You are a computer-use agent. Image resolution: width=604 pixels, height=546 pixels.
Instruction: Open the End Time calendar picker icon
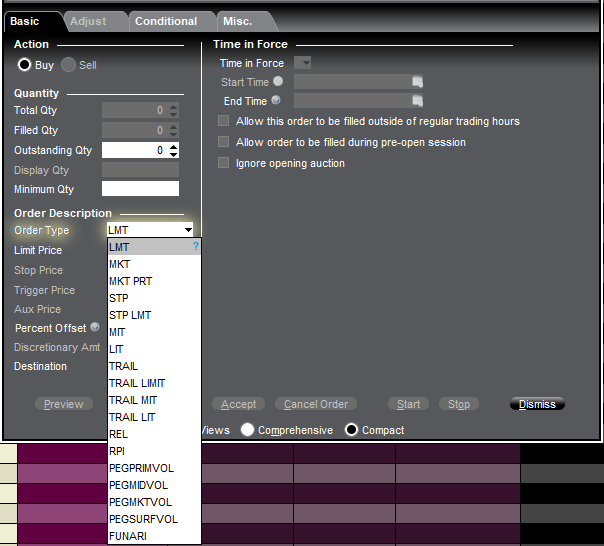[417, 101]
